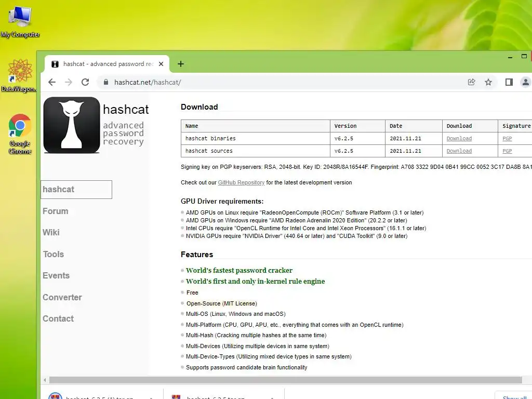Open My Computer desktop icon

pyautogui.click(x=20, y=22)
